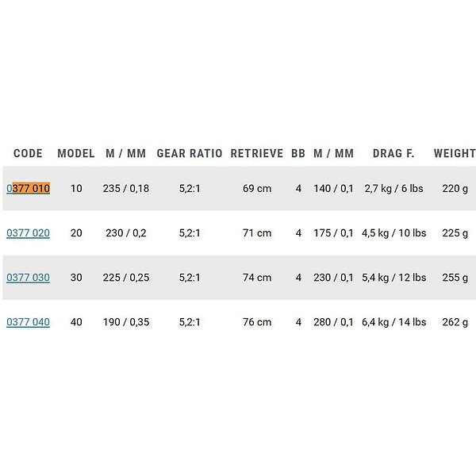Click the GEAR RATIO column header
476x476 pixels.
pyautogui.click(x=190, y=153)
